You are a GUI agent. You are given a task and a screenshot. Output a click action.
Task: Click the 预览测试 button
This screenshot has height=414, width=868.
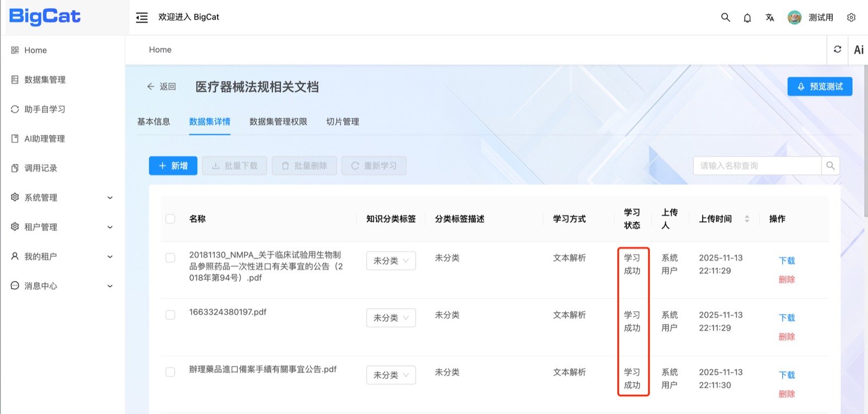820,87
